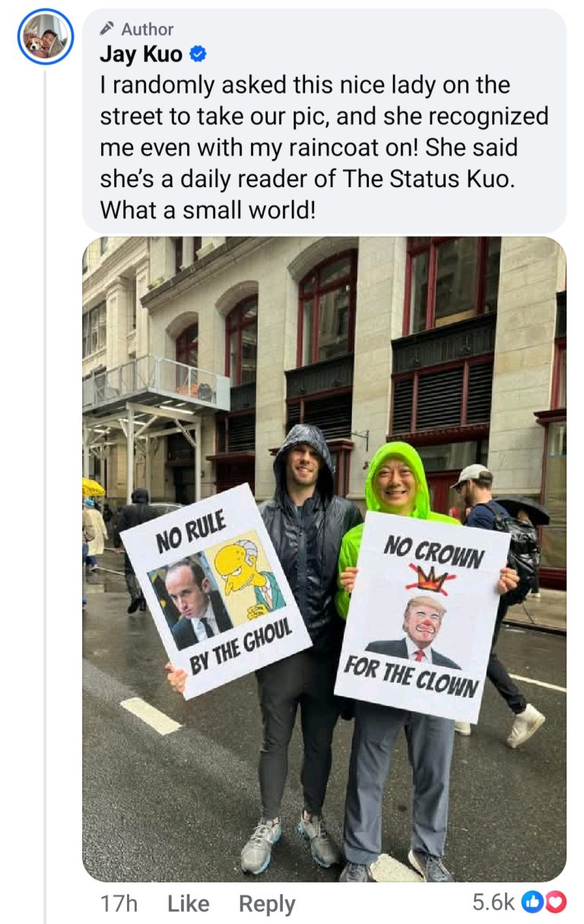The width and height of the screenshot is (584, 924).
Task: Click the blue thumbs-up reaction icon
Action: [534, 902]
